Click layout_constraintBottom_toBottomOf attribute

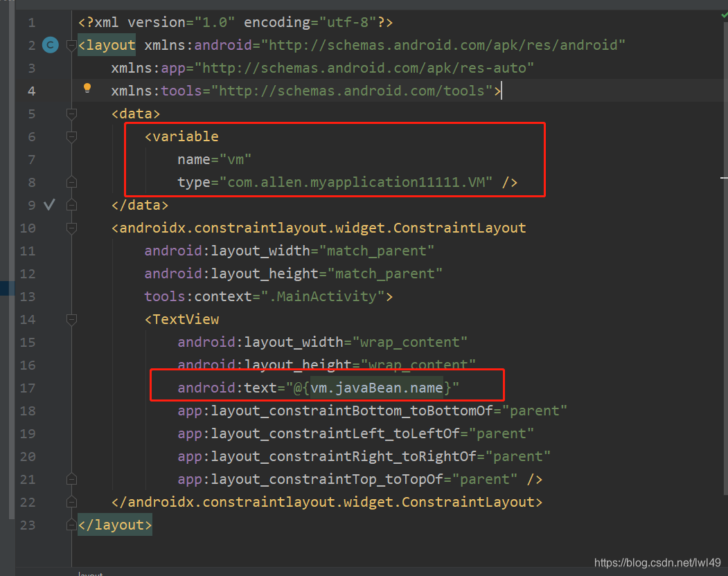click(x=373, y=411)
